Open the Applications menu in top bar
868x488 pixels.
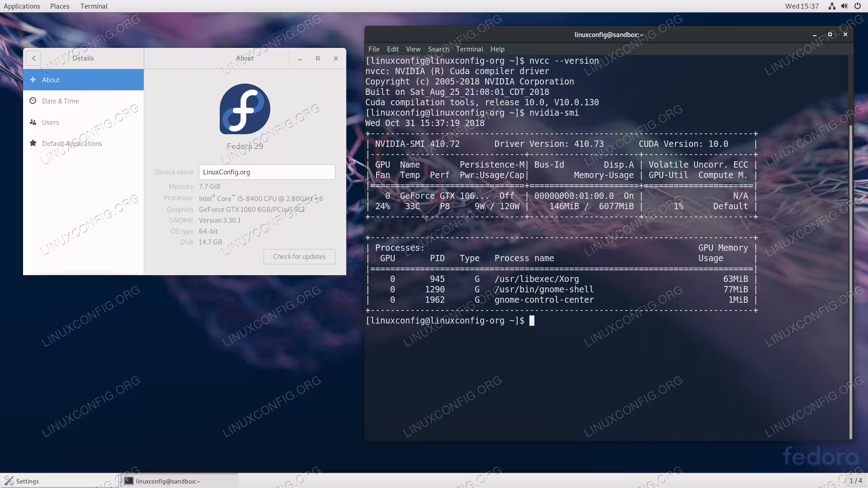click(x=22, y=6)
